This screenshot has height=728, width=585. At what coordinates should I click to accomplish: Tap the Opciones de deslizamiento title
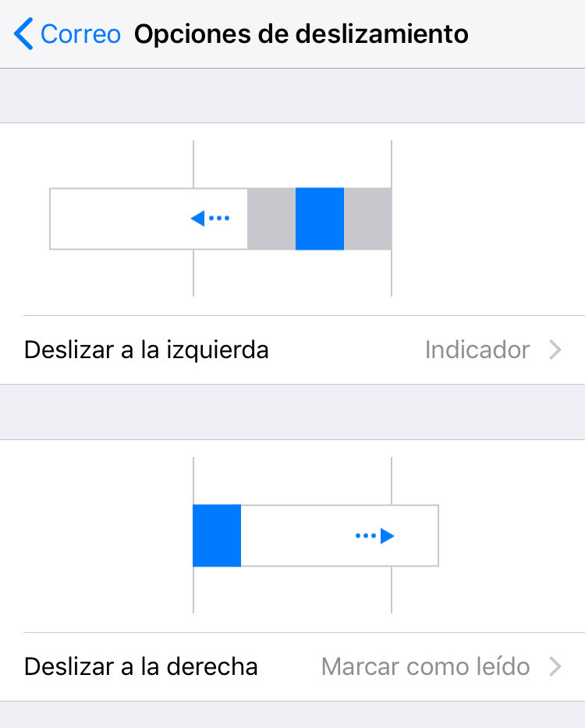pos(301,34)
